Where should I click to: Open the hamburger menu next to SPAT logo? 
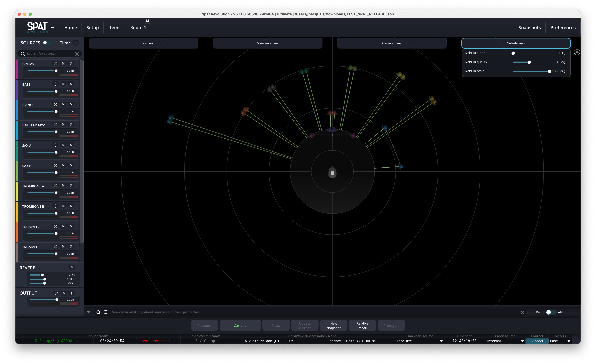[53, 28]
